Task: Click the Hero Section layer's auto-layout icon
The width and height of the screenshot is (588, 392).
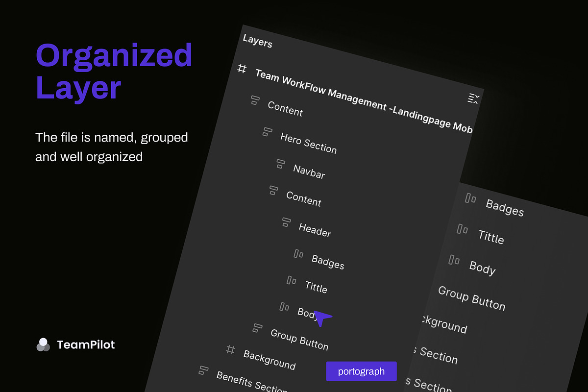Action: click(267, 132)
